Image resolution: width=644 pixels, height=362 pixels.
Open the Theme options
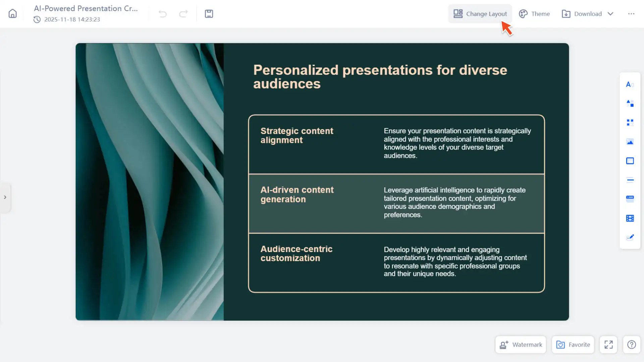(x=534, y=14)
